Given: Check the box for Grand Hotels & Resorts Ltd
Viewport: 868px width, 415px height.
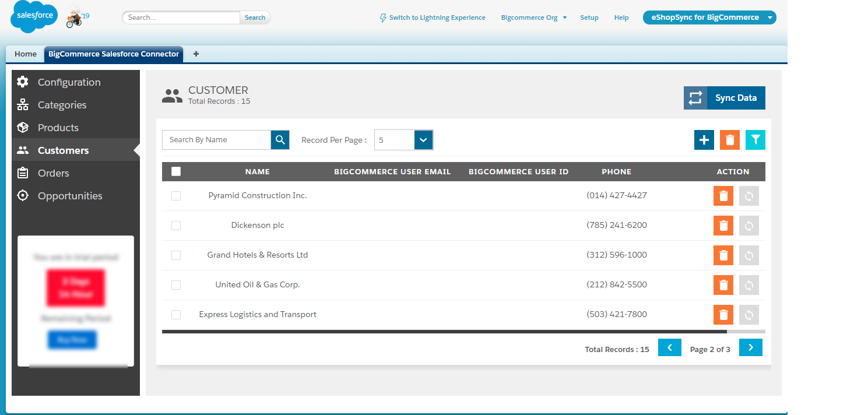Looking at the screenshot, I should tap(176, 255).
